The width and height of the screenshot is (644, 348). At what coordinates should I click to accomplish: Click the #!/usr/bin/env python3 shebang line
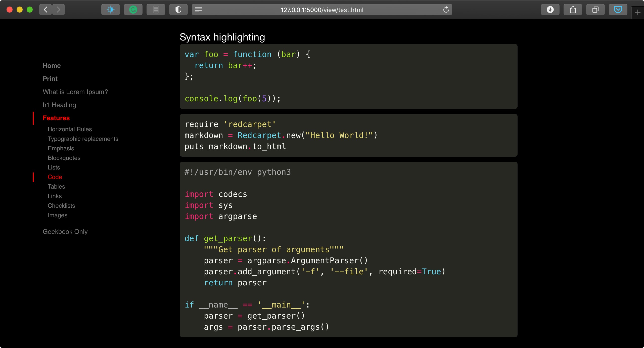point(238,172)
